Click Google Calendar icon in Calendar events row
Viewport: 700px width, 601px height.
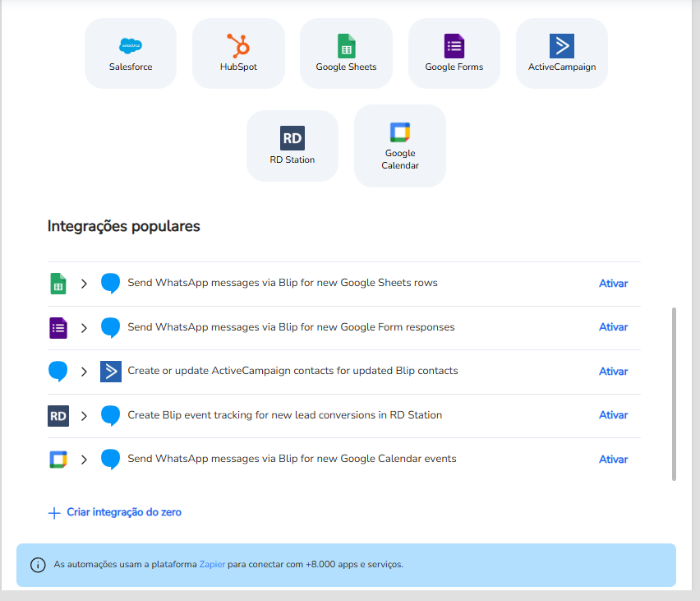pyautogui.click(x=58, y=460)
